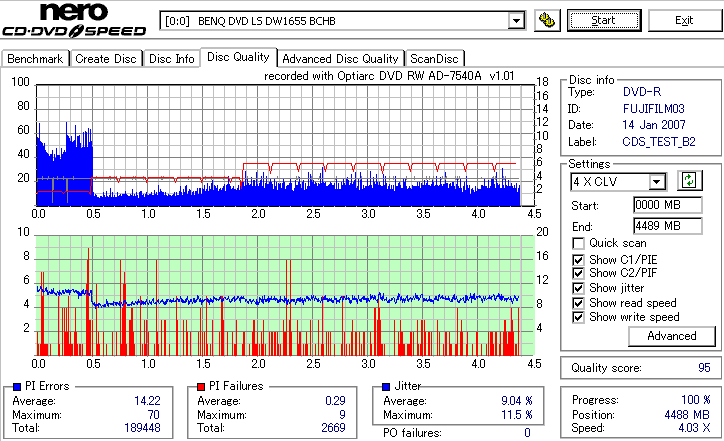
Task: Click the disc type DVD-R
Action: [642, 92]
